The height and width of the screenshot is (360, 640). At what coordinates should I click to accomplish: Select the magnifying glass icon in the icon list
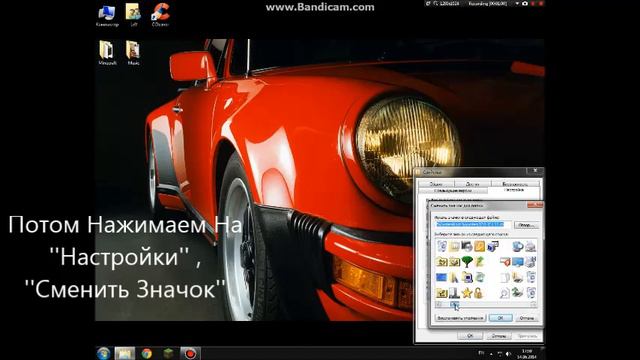(x=505, y=293)
